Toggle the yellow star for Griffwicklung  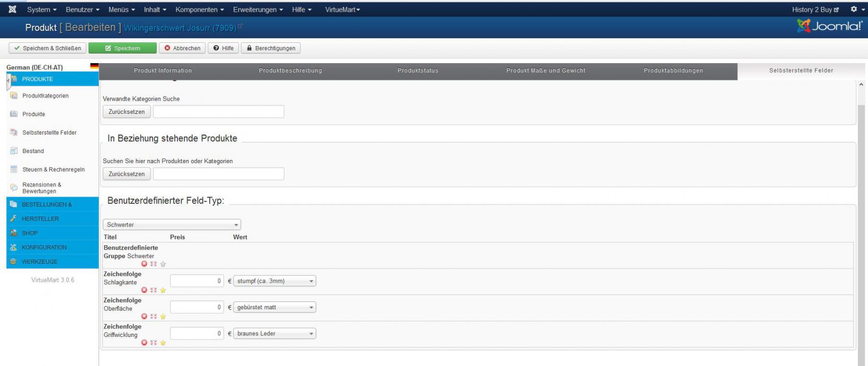pyautogui.click(x=163, y=343)
